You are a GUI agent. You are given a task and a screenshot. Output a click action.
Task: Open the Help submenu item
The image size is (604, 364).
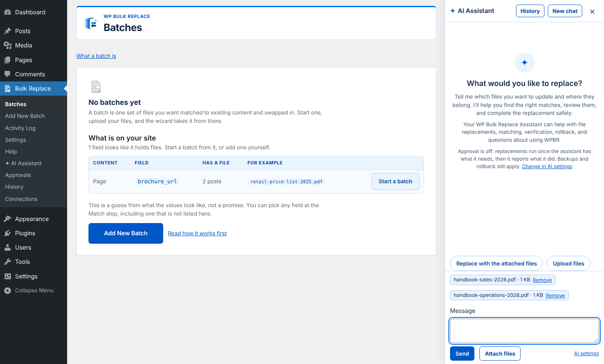11,151
